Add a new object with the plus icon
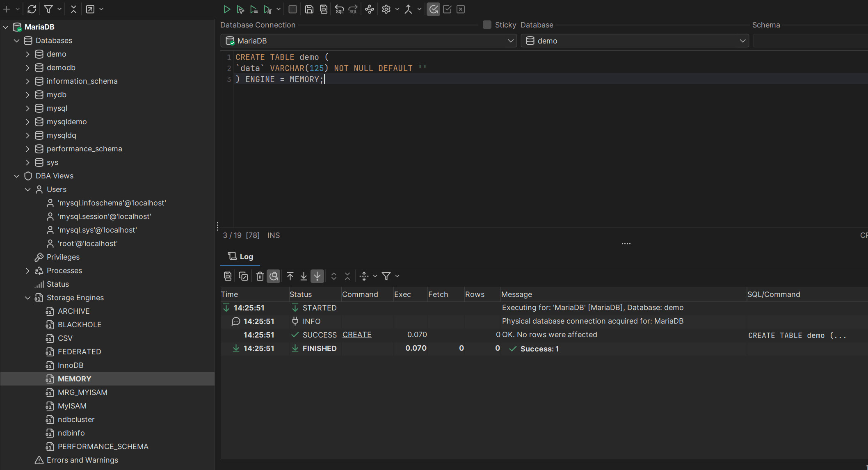868x470 pixels. [7, 9]
